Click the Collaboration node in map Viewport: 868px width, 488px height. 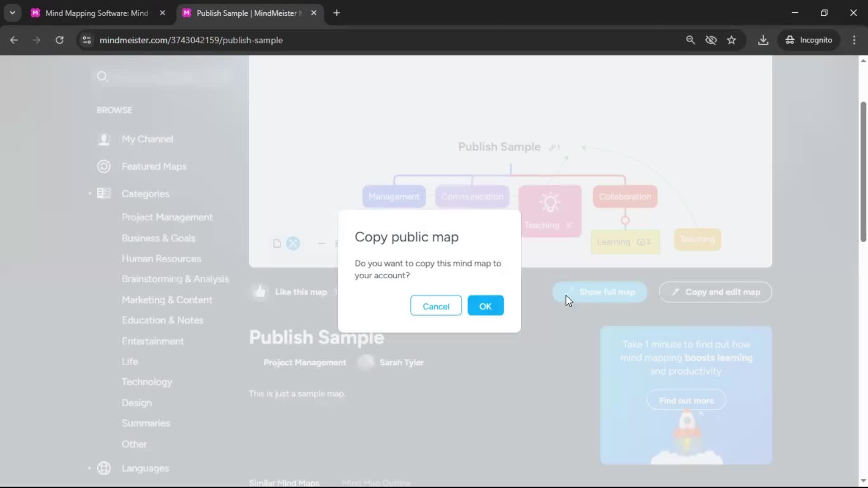click(625, 197)
